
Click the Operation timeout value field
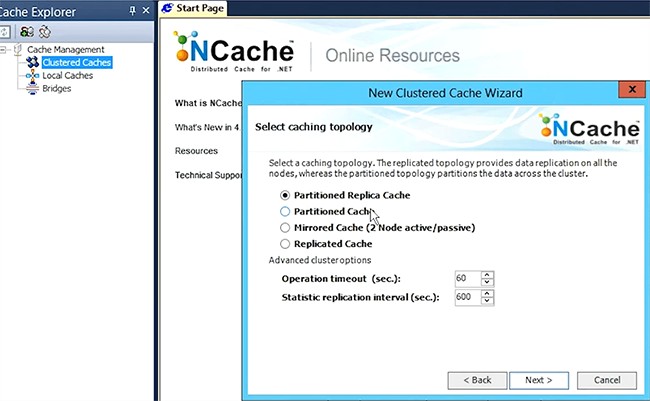pyautogui.click(x=468, y=279)
